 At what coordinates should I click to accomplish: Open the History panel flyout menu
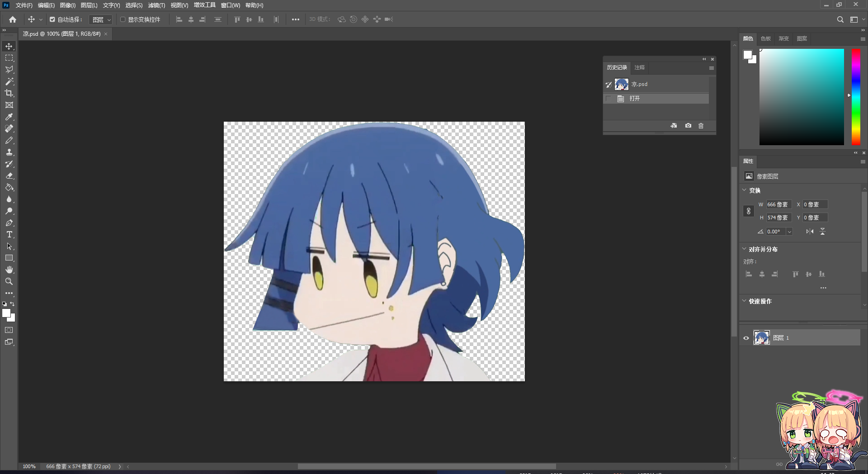pyautogui.click(x=712, y=68)
